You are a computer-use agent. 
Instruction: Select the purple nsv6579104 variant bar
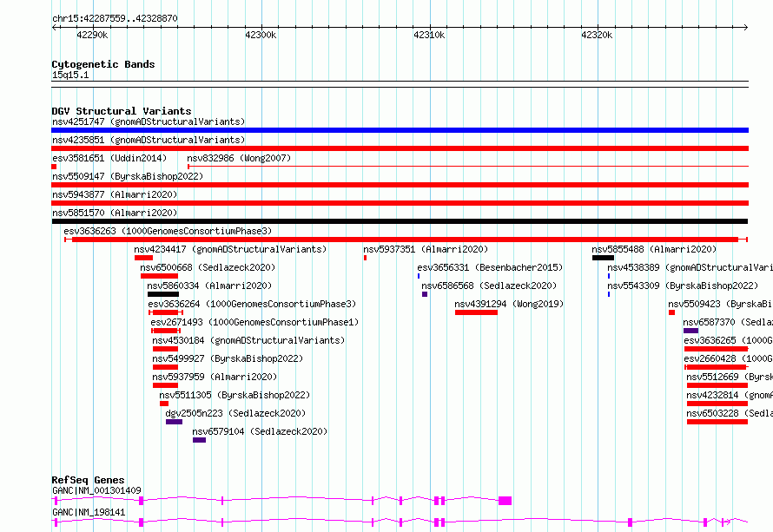(x=199, y=440)
